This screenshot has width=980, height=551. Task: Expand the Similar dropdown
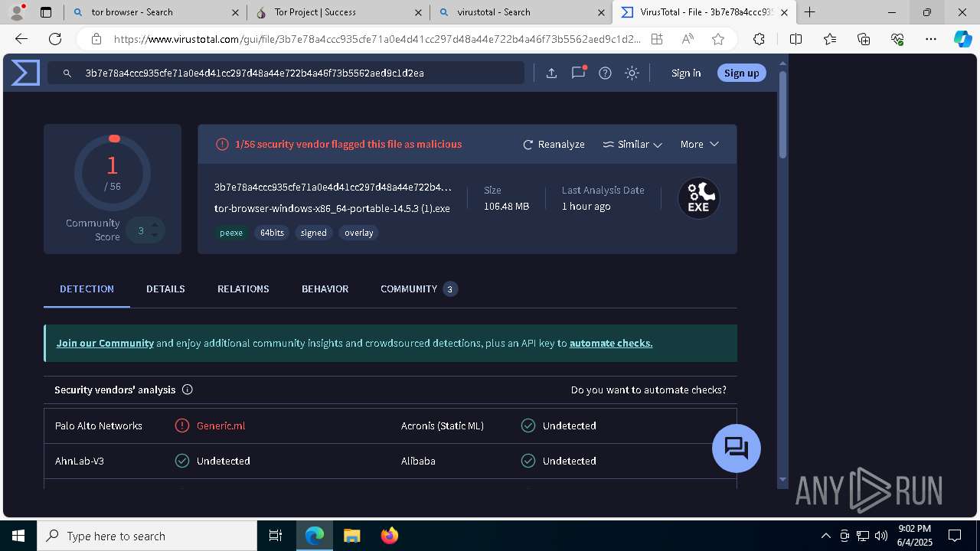(632, 144)
